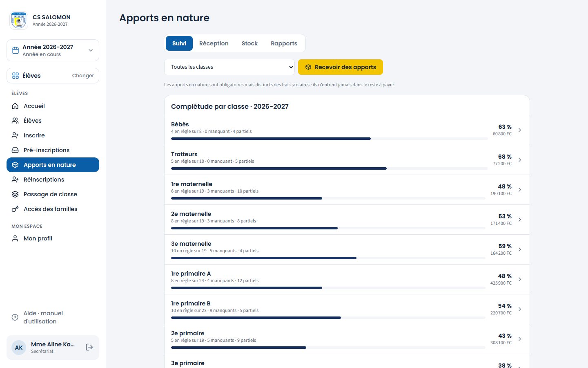This screenshot has width=588, height=368.
Task: Expand the 1re primaire B row chevron
Action: pyautogui.click(x=520, y=309)
